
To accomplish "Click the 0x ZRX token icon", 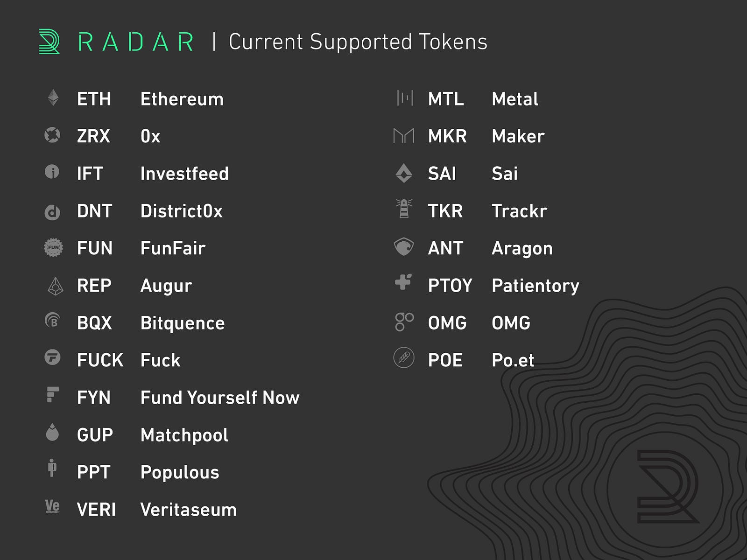I will (x=52, y=135).
